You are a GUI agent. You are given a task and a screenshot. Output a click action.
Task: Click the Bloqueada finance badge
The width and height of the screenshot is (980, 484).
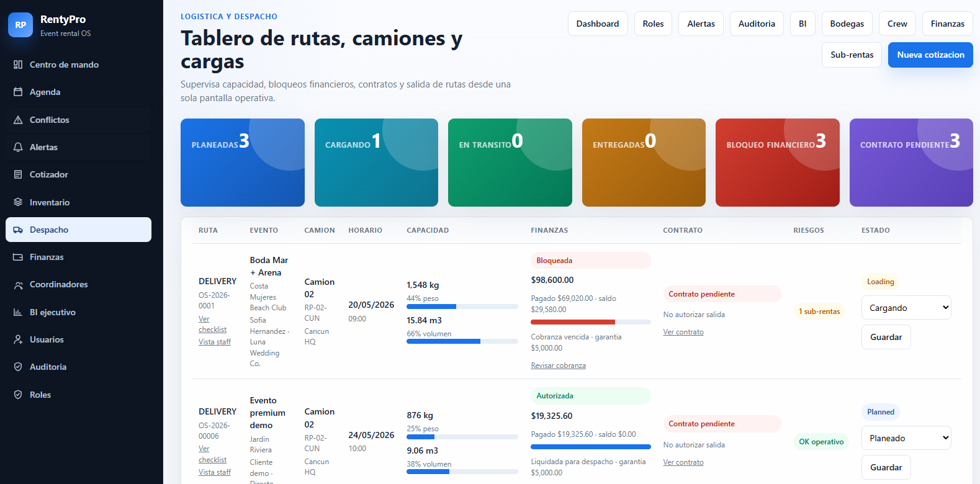(x=591, y=261)
